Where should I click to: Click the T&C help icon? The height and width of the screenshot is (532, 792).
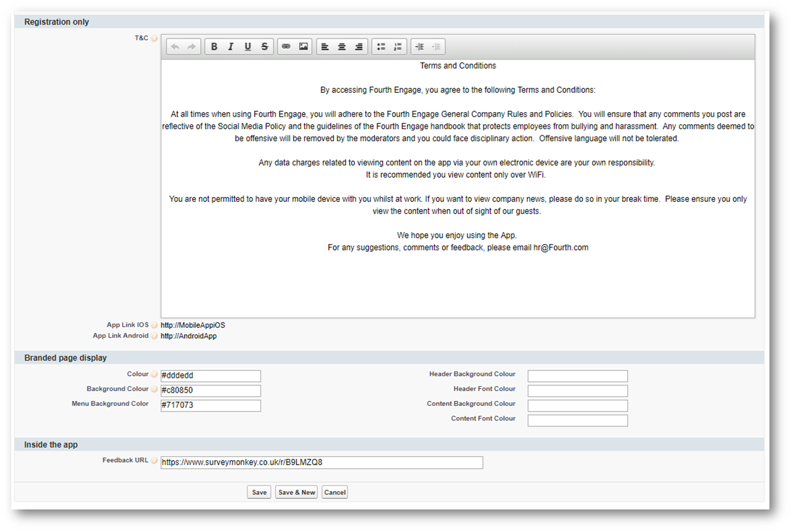(154, 38)
